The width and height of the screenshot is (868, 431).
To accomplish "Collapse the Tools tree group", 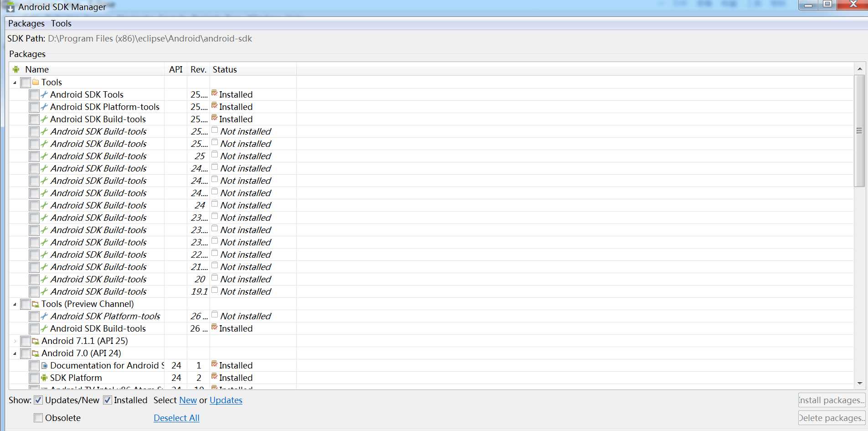I will [15, 83].
